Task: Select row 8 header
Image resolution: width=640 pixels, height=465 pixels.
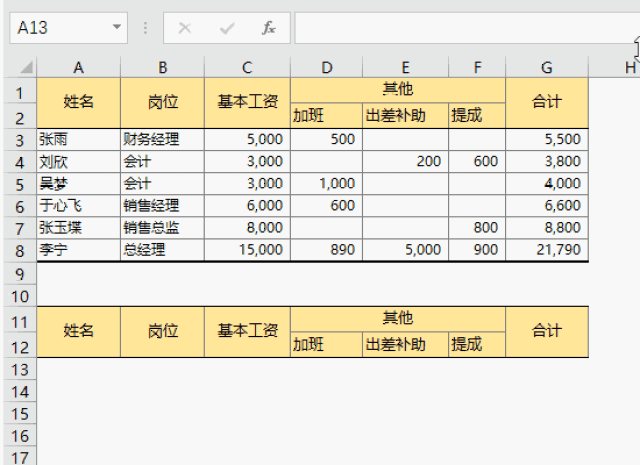Action: (20, 250)
